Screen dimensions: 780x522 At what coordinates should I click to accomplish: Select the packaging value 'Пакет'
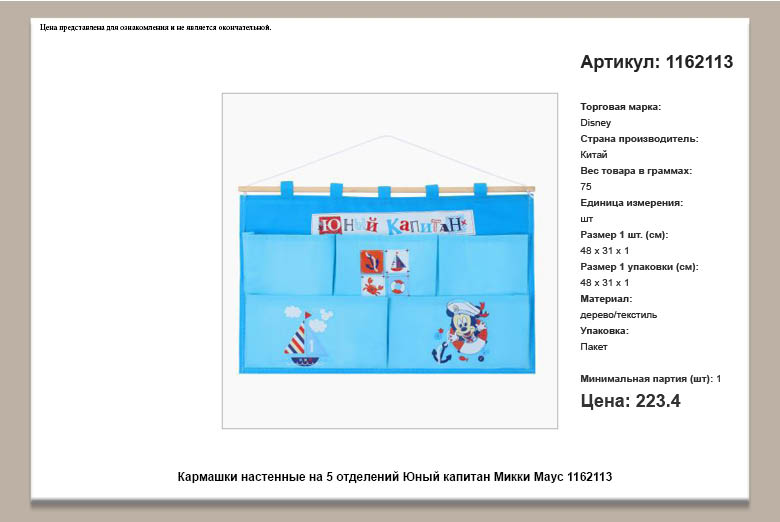tap(593, 347)
